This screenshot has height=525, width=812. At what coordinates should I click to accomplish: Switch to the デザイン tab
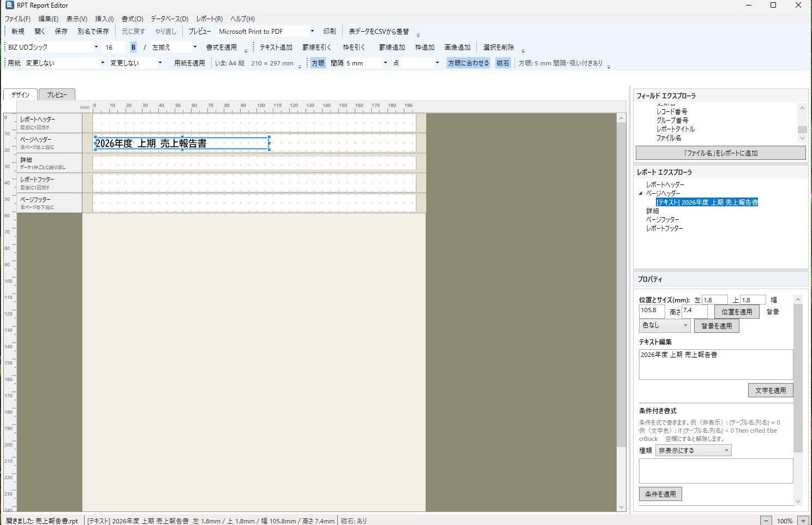tap(20, 95)
